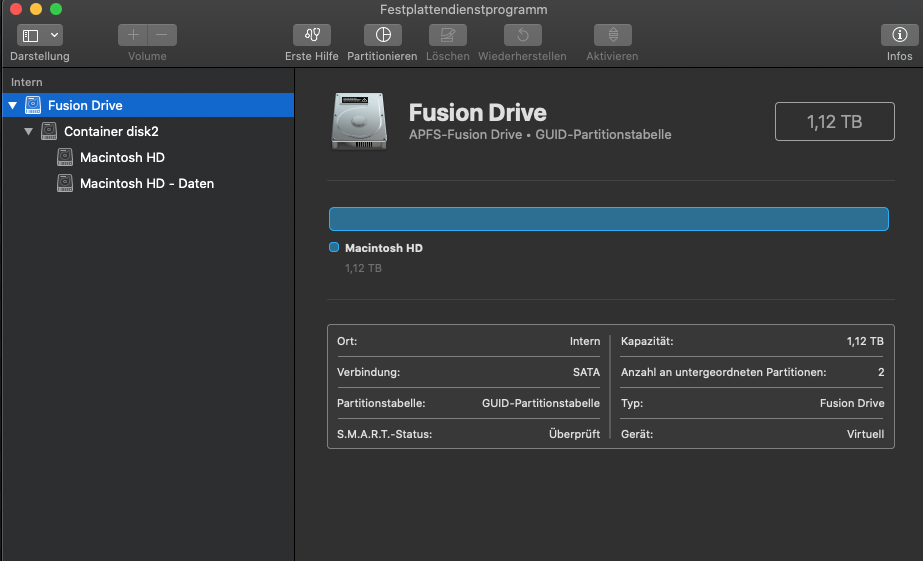Collapse the Fusion Drive disclosure triangle
The image size is (923, 561).
click(x=12, y=105)
